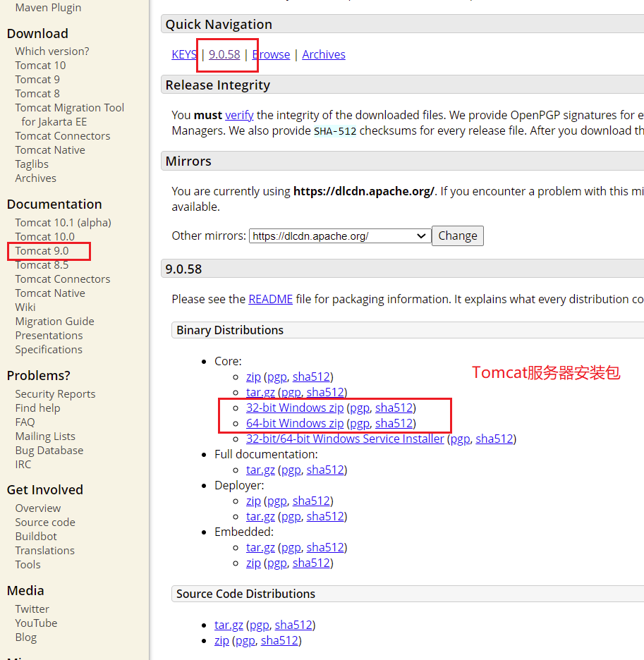Download the Deployer zip
This screenshot has height=660, width=644.
click(253, 501)
